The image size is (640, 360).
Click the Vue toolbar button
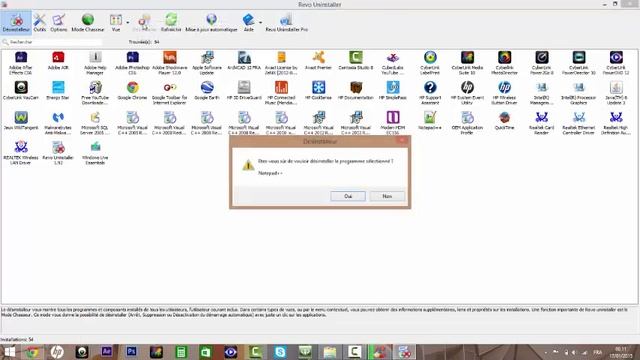pyautogui.click(x=116, y=22)
